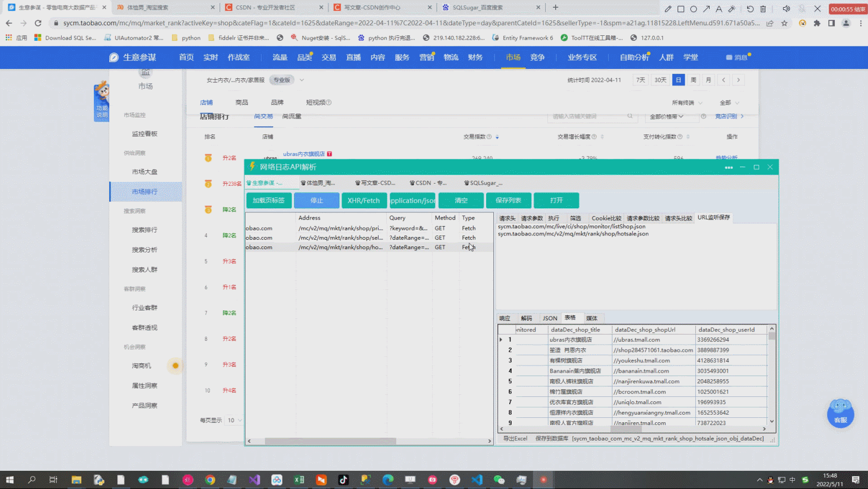The image size is (868, 489).
Task: Toggle the microphone mute in the recorder toolbar
Action: coord(802,9)
